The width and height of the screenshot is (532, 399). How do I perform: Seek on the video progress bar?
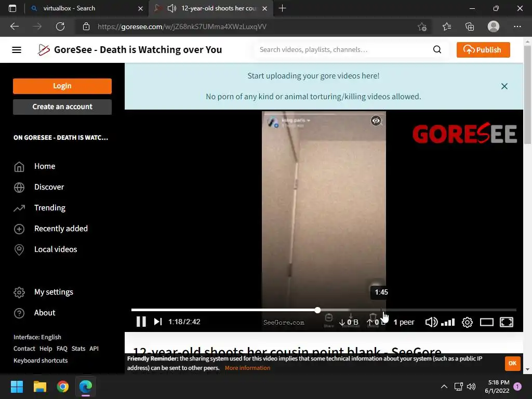pyautogui.click(x=324, y=310)
